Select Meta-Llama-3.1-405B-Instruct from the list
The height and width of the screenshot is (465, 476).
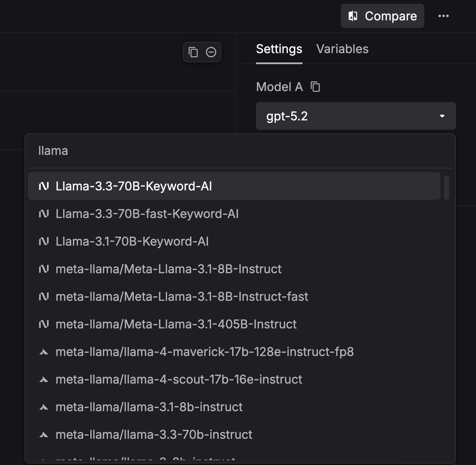176,324
